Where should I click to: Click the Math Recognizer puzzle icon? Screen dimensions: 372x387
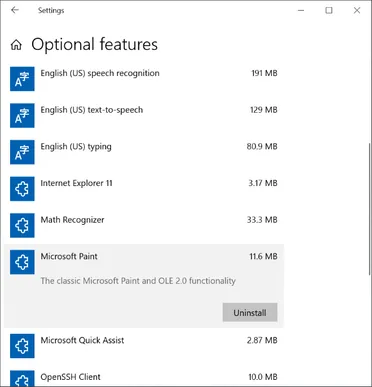tap(22, 225)
